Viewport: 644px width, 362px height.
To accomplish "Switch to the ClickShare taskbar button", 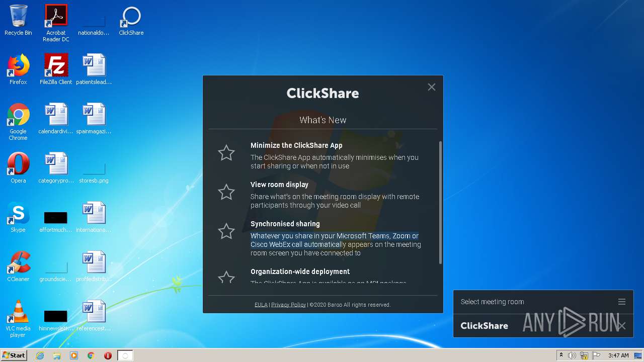I will [x=125, y=355].
